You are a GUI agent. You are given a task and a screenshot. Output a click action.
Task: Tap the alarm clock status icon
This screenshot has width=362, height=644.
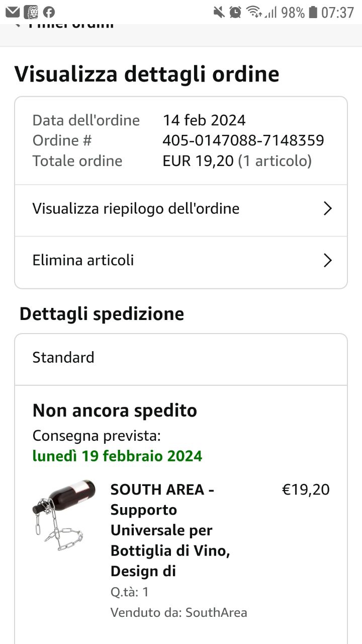pos(235,12)
